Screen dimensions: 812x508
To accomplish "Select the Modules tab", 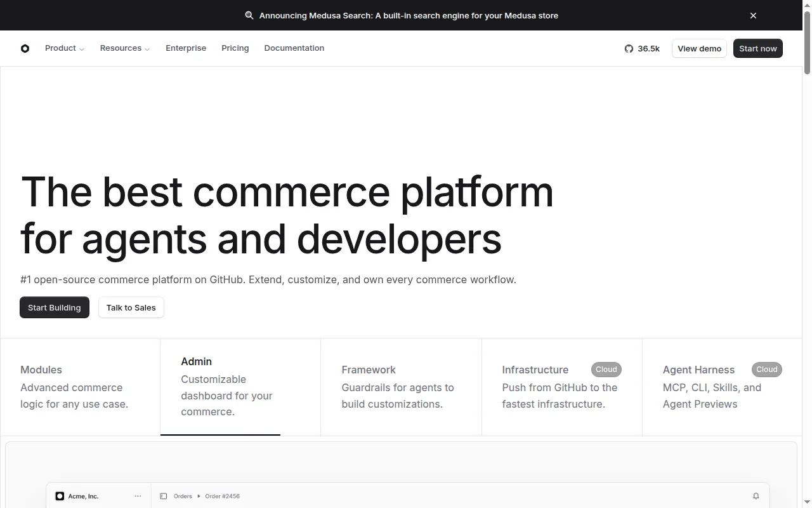I will [81, 387].
